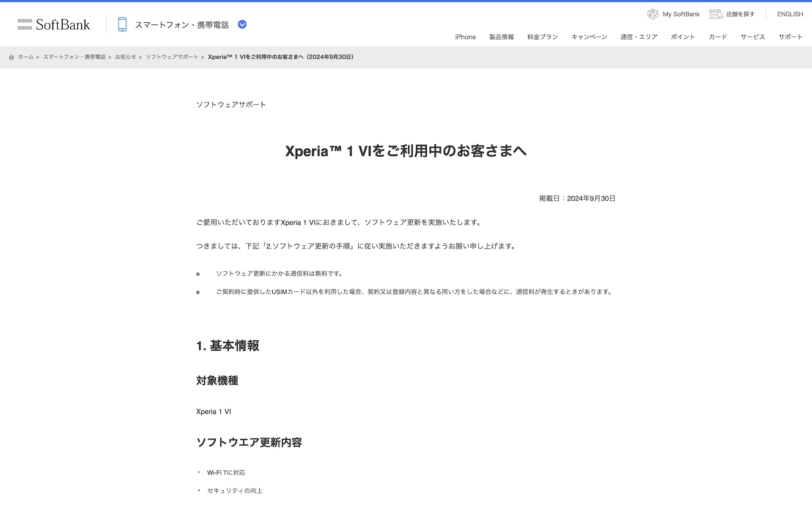Image resolution: width=812 pixels, height=508 pixels.
Task: Open the カード menu
Action: point(718,37)
